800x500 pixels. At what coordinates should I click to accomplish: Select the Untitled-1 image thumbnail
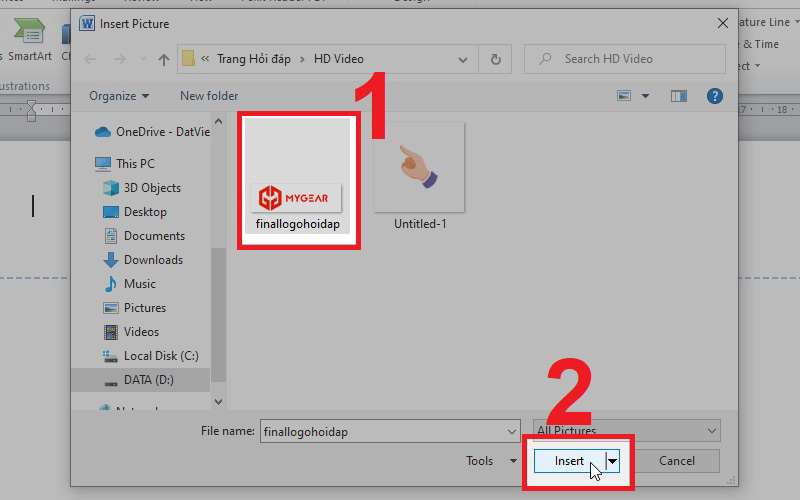[x=419, y=175]
